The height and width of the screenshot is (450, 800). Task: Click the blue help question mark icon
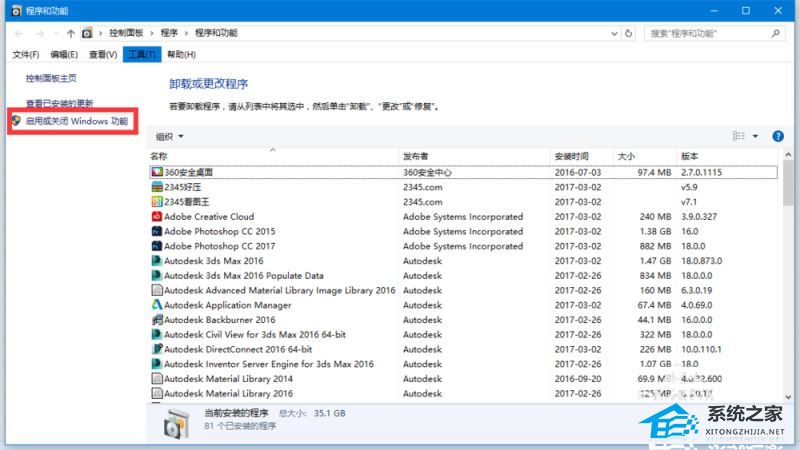(x=778, y=136)
